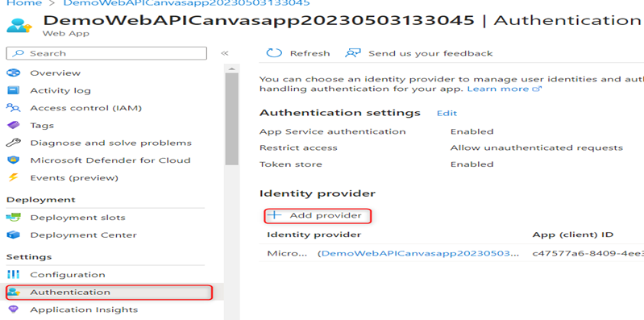Click Send us your feedback

[x=419, y=53]
